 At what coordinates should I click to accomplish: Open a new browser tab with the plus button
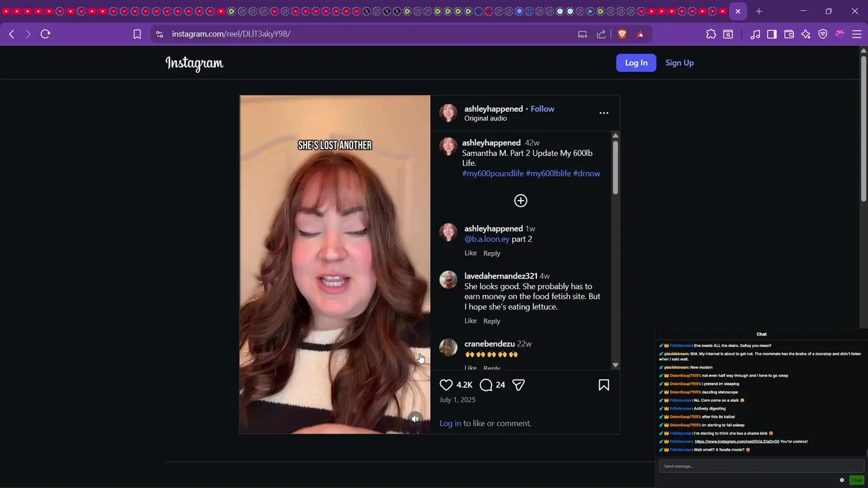(x=759, y=12)
